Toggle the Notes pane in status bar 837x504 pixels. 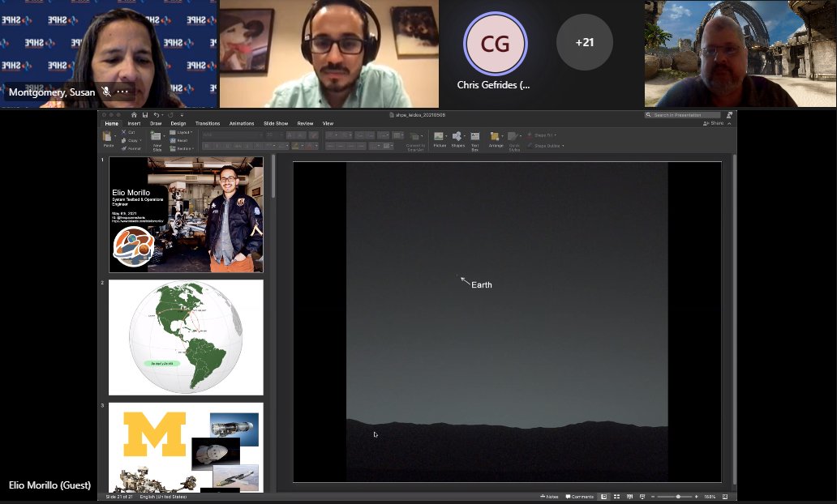point(549,497)
